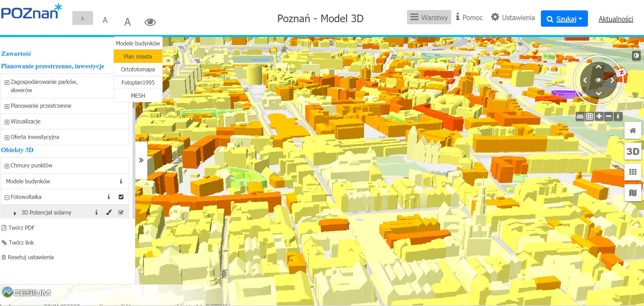This screenshot has width=644, height=306.
Task: Toggle the 3D view mode button
Action: point(633,151)
